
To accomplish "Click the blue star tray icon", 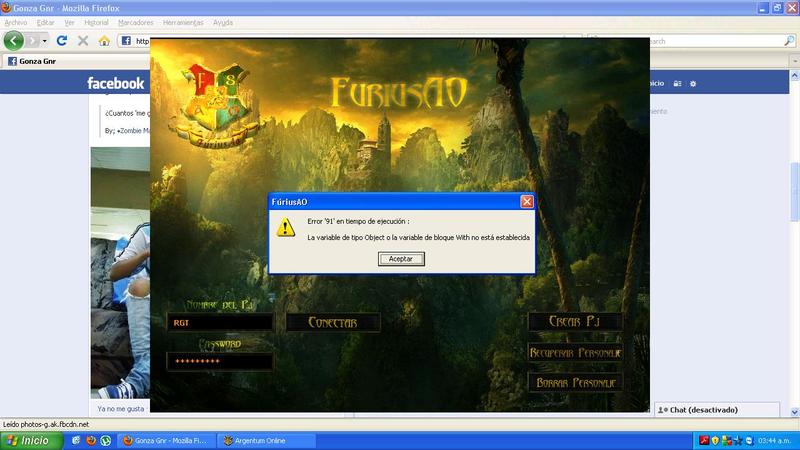I will [x=738, y=440].
